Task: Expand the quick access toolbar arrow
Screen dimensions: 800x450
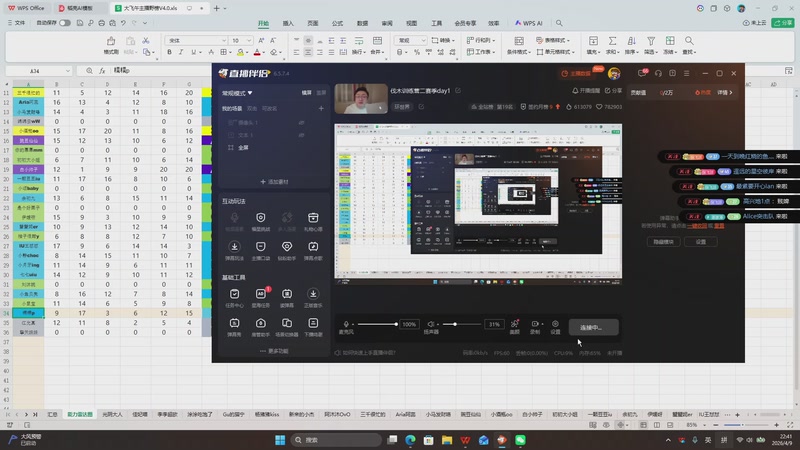Action: [145, 23]
